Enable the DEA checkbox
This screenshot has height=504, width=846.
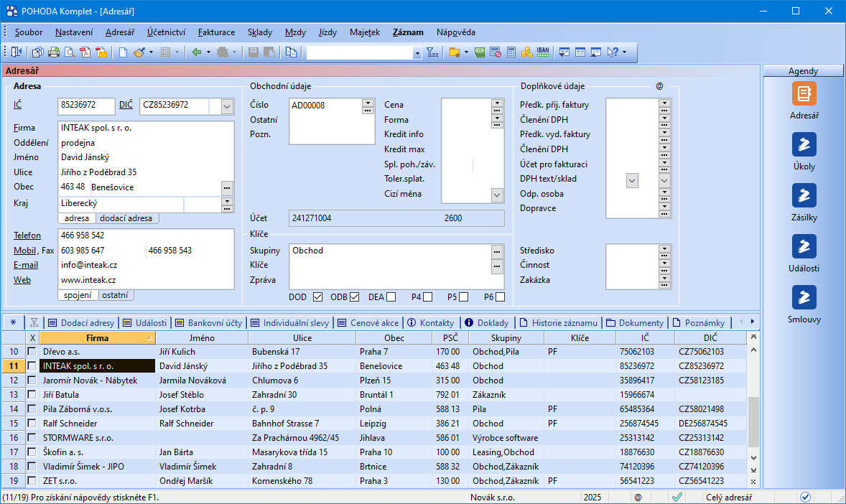click(391, 297)
